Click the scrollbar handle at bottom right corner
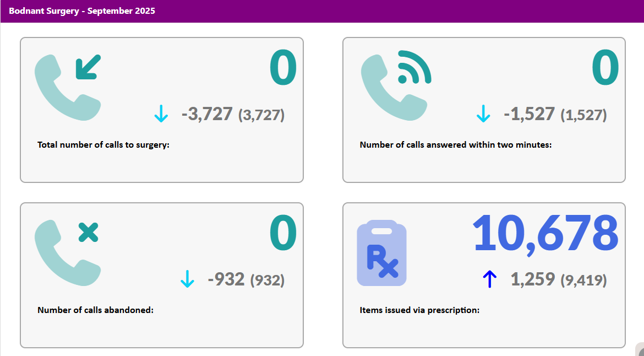This screenshot has width=644, height=356. coord(640,350)
